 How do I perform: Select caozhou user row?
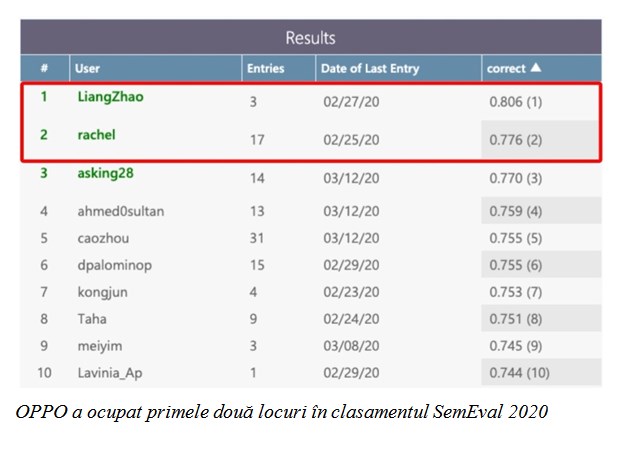(x=103, y=238)
